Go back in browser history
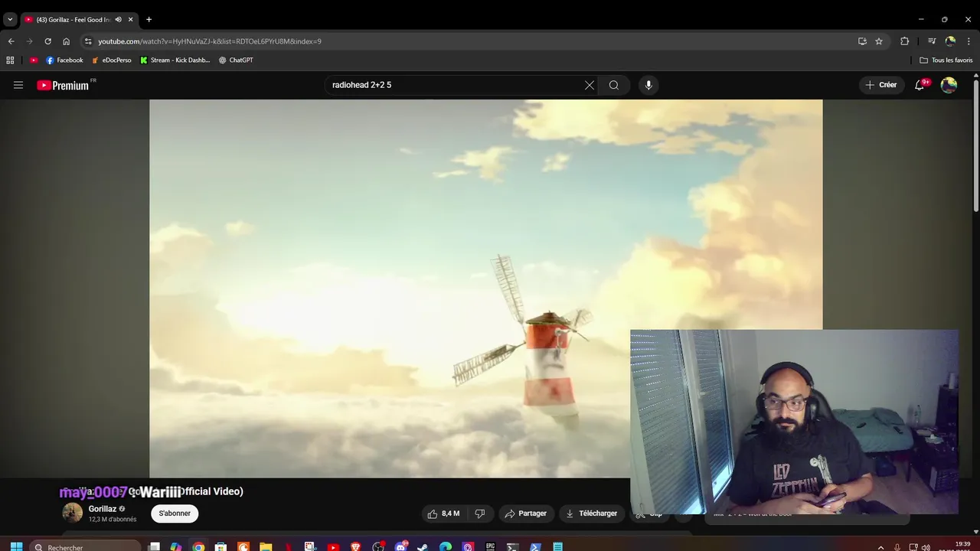This screenshot has height=551, width=980. point(11,41)
